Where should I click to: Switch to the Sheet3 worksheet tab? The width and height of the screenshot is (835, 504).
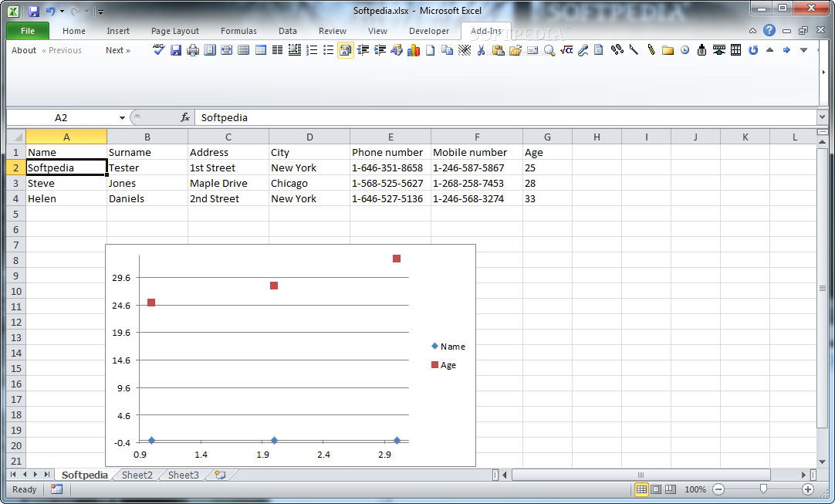tap(183, 475)
